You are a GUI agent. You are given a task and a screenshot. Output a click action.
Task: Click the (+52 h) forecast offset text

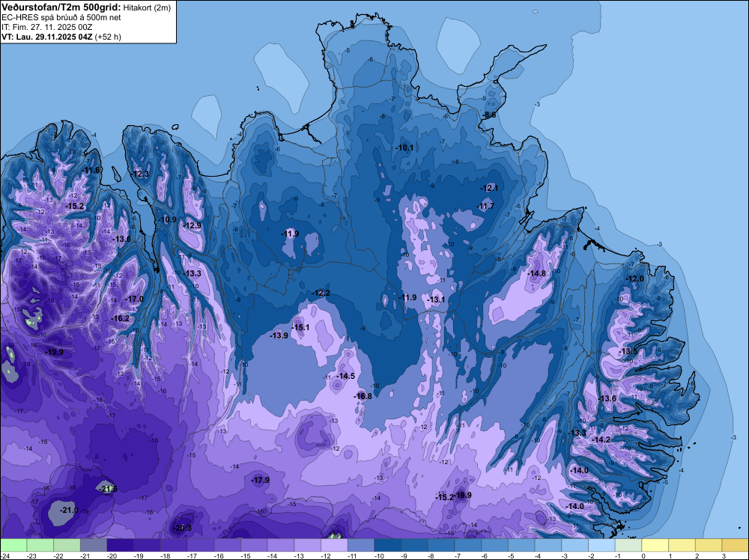(107, 37)
